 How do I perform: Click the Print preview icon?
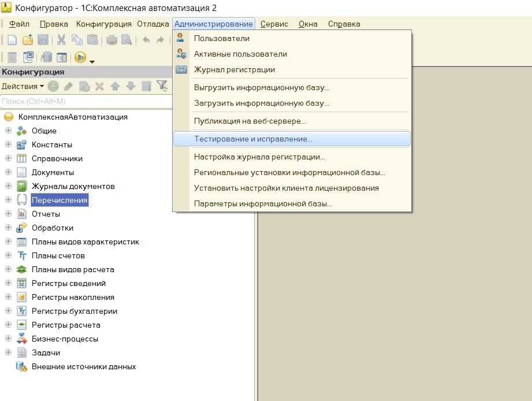pos(127,40)
